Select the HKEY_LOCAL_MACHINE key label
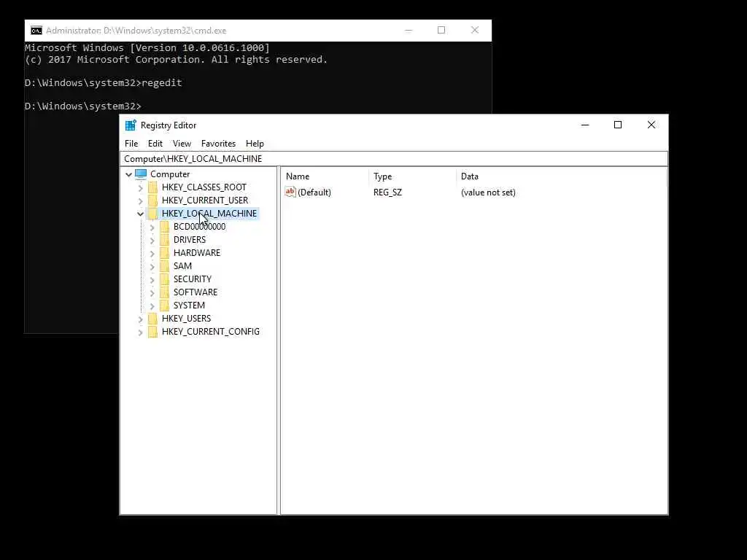The width and height of the screenshot is (747, 560). (x=209, y=214)
